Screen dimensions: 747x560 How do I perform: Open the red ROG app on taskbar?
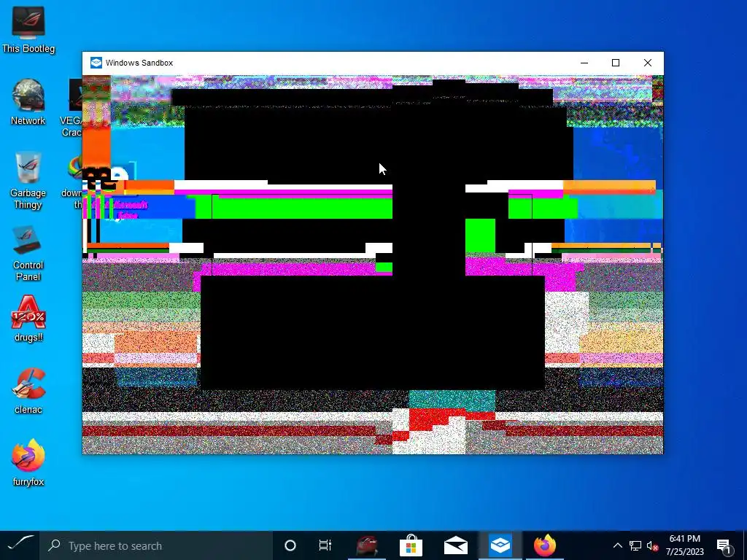coord(366,545)
